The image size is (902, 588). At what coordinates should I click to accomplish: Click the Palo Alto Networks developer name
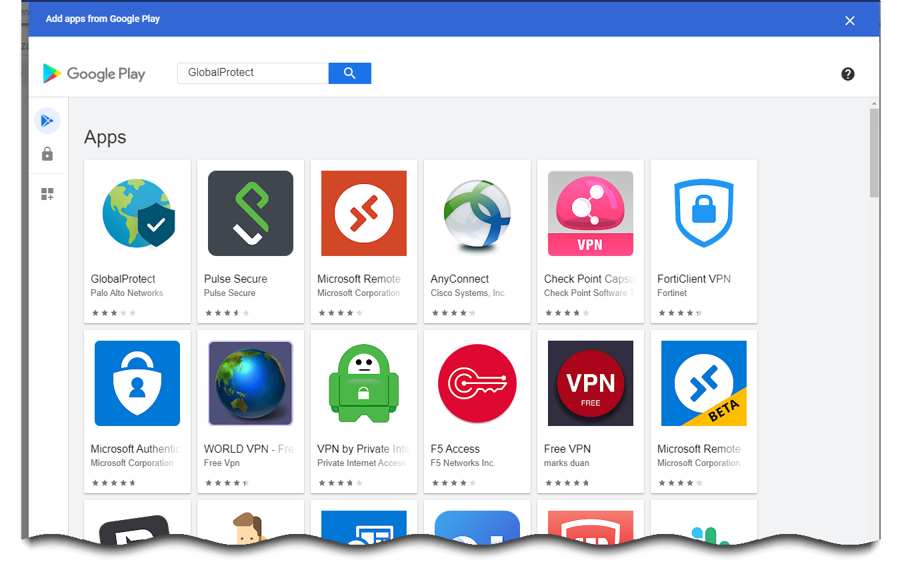click(x=127, y=293)
